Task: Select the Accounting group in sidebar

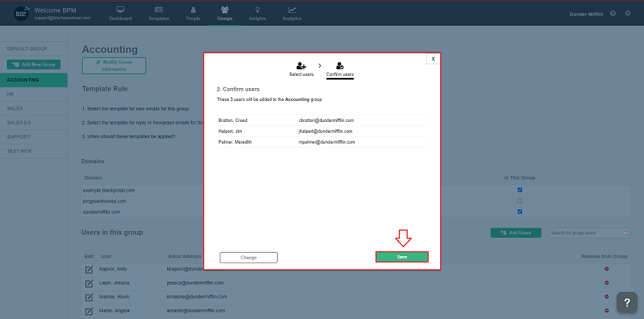Action: [x=34, y=80]
